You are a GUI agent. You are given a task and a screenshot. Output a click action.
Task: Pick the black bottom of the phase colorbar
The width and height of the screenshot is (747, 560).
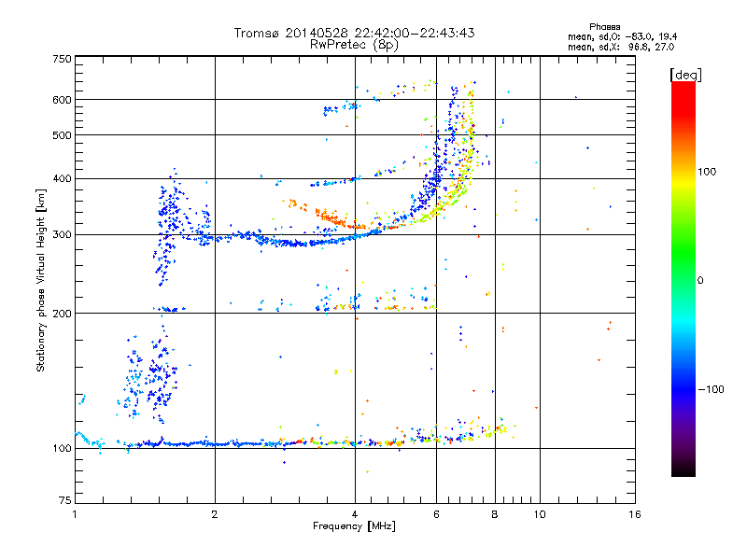click(x=684, y=469)
